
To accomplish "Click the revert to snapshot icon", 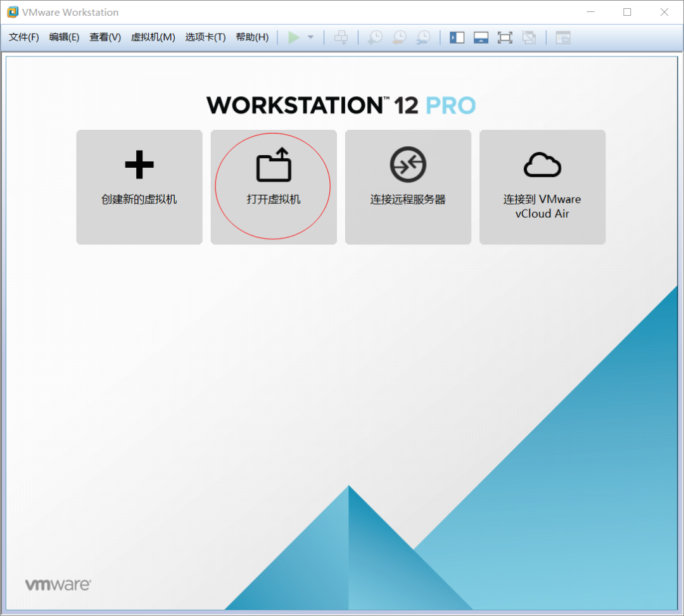I will (399, 37).
